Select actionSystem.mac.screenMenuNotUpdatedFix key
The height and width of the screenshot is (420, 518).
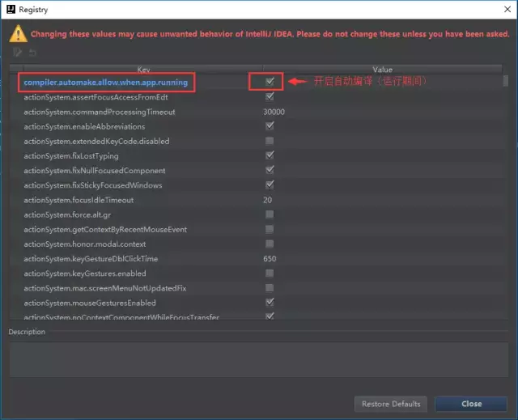(x=105, y=288)
